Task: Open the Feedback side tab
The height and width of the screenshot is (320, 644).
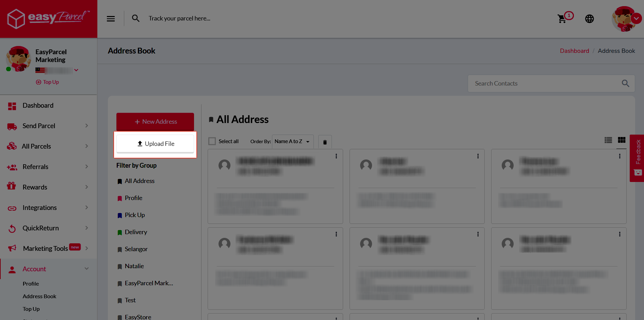Action: click(x=637, y=158)
